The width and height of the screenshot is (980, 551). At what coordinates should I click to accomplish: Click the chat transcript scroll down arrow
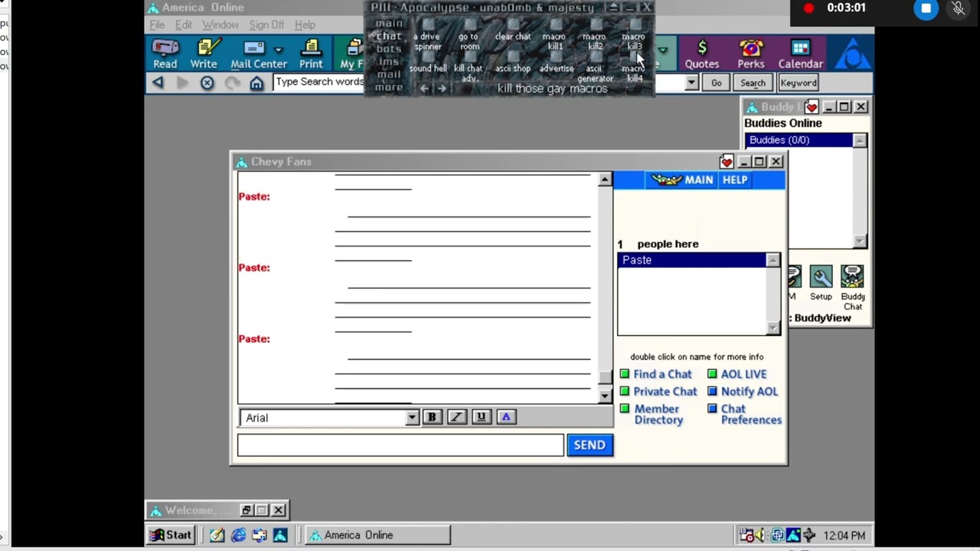point(605,396)
